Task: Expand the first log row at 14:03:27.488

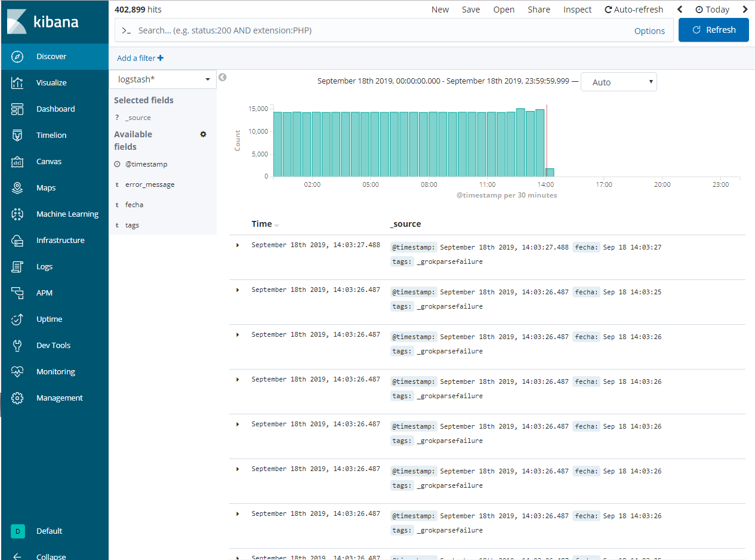Action: [x=238, y=245]
